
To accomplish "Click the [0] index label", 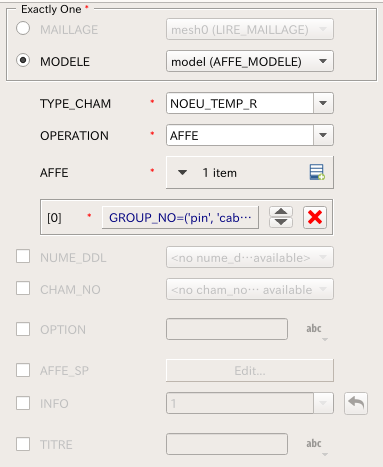I will pos(54,218).
